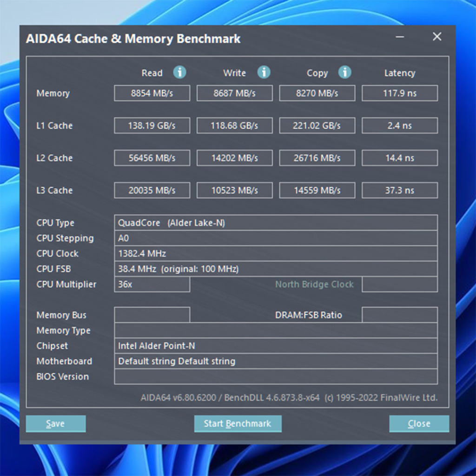Image resolution: width=476 pixels, height=476 pixels.
Task: Click the Chipset label
Action: pyautogui.click(x=52, y=346)
